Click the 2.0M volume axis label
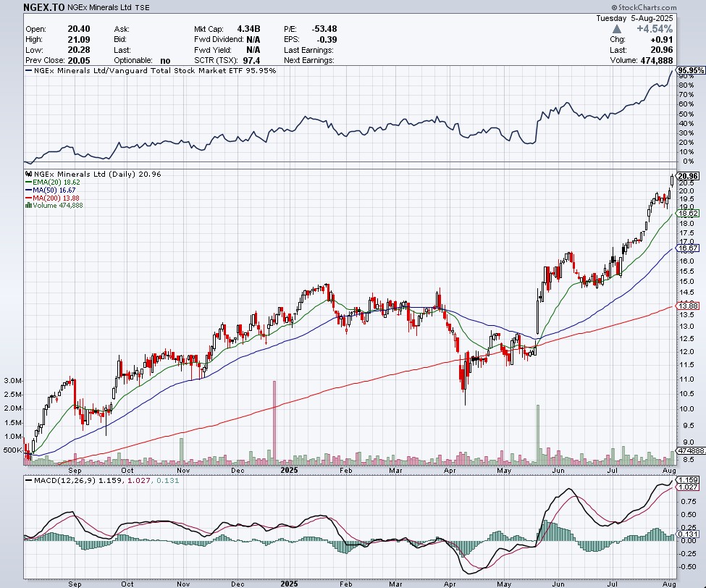The height and width of the screenshot is (588, 706). pyautogui.click(x=12, y=408)
